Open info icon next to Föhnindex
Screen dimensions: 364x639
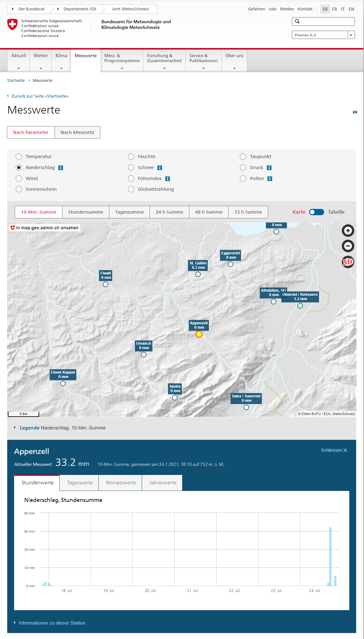167,178
